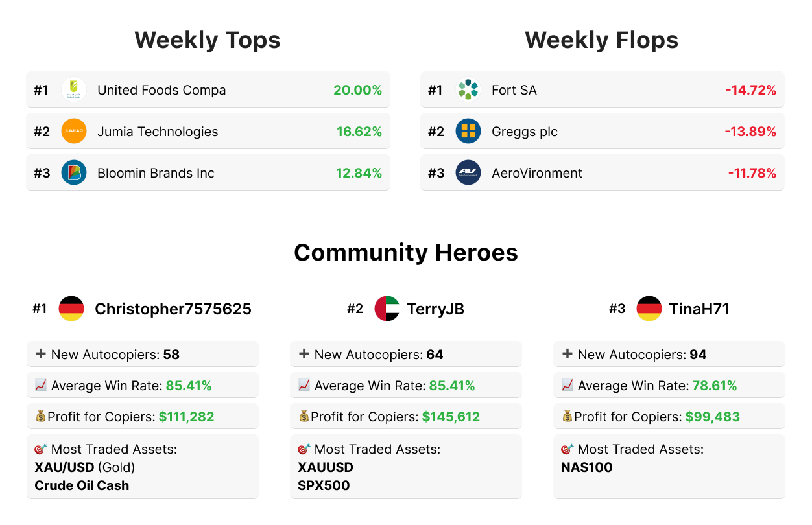Click TerryJB's Profit for Copiers $145,612
Viewport: 812px width, 525px height.
[x=451, y=417]
